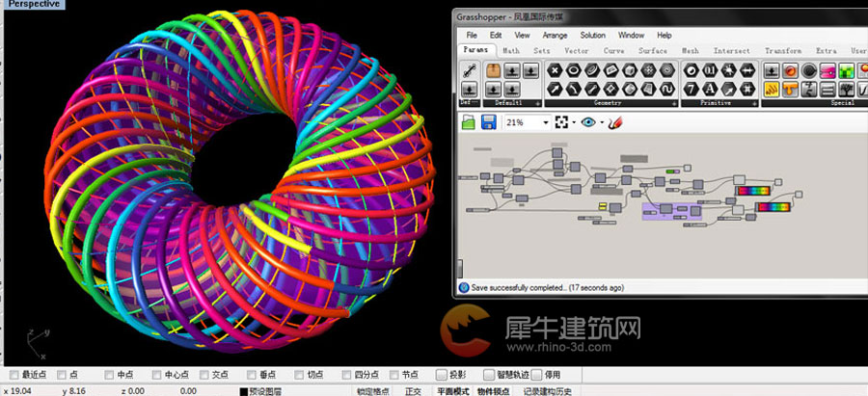The width and height of the screenshot is (868, 396).
Task: Select the 0.1 Number parameter icon
Action: pyautogui.click(x=710, y=70)
